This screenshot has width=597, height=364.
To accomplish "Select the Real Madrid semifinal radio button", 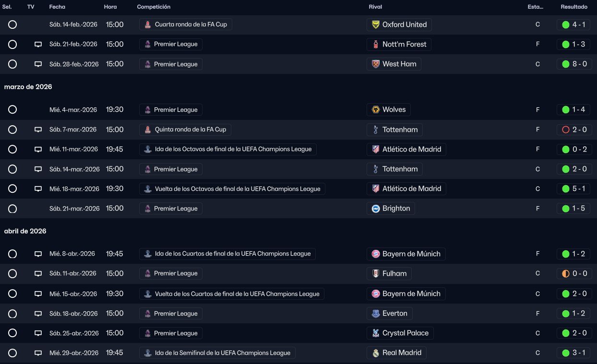I will click(12, 353).
